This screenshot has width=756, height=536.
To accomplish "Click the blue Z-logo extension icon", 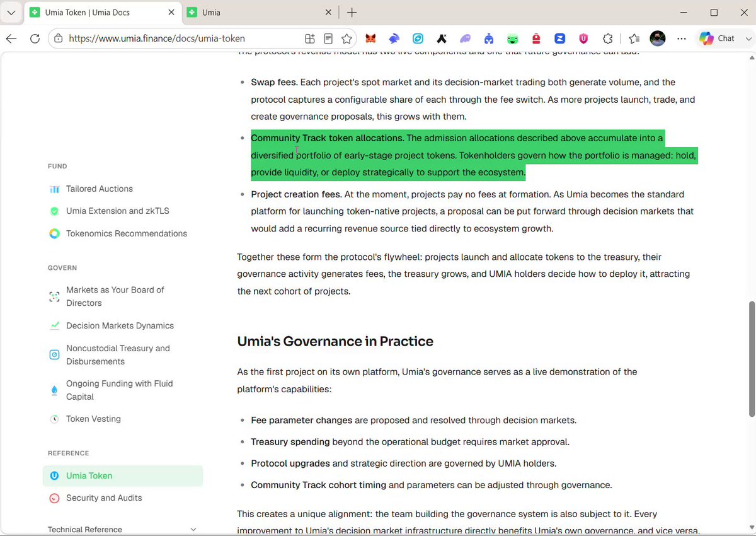I will pyautogui.click(x=560, y=38).
